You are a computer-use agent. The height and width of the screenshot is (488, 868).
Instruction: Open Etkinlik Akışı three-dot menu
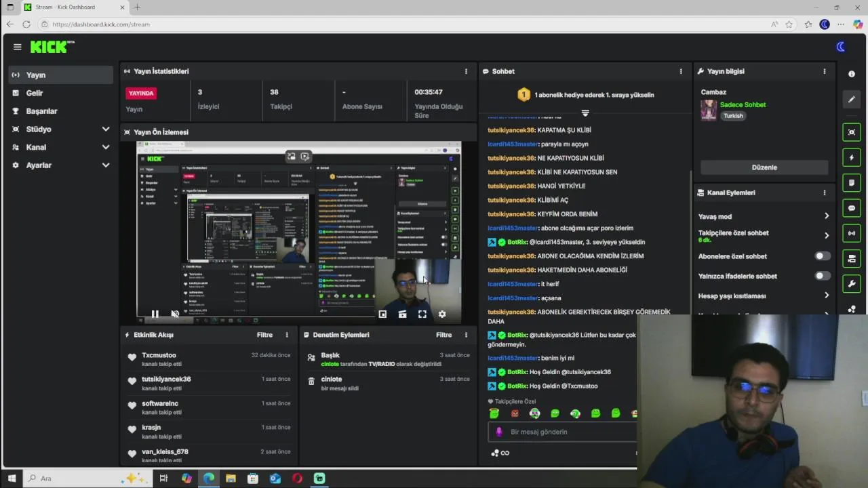point(287,335)
